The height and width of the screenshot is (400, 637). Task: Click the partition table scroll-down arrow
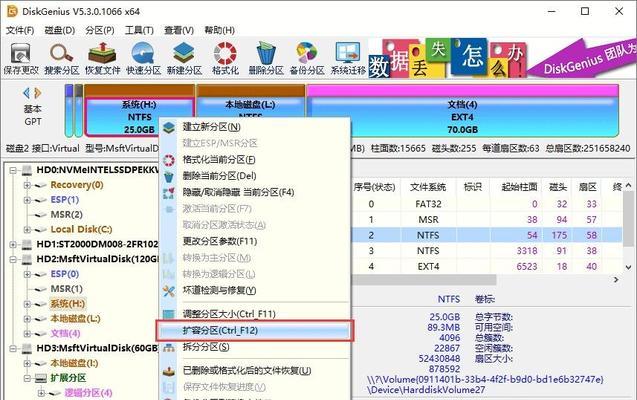tap(628, 267)
